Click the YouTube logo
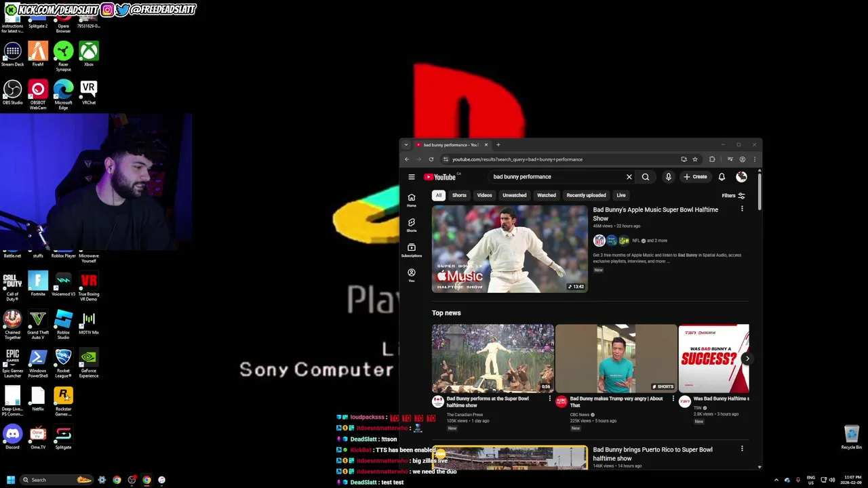The image size is (868, 488). (441, 177)
